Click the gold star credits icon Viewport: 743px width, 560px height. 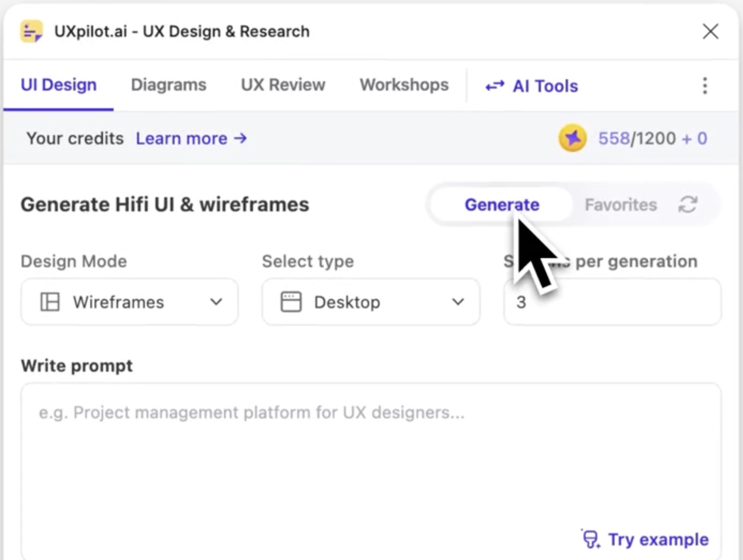(572, 138)
